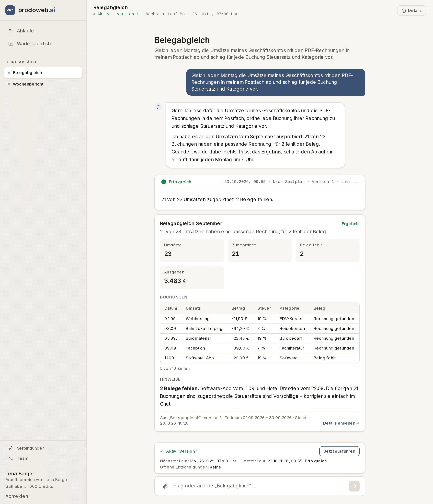
Task: Click the run ID #nvrtcl
Action: [349, 182]
